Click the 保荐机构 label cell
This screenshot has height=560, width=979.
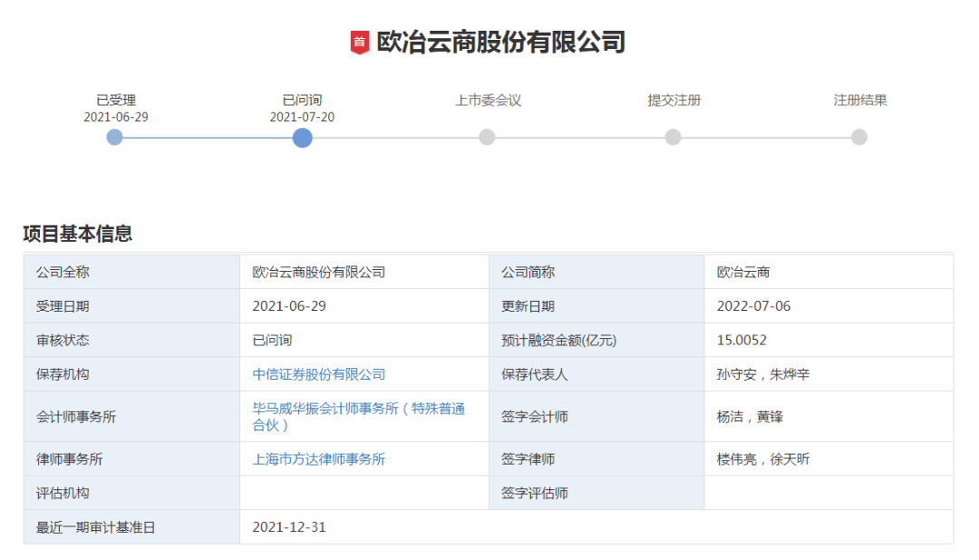click(x=131, y=374)
